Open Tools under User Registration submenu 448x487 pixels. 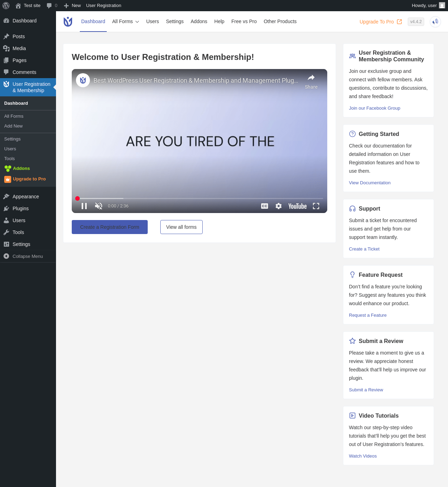pos(9,158)
